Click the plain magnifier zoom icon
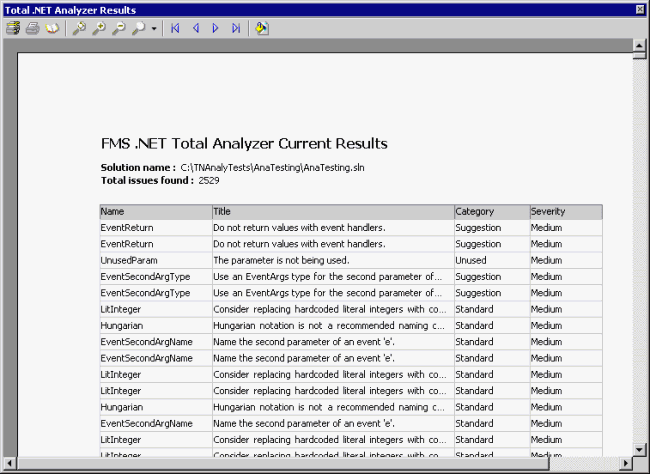650x474 pixels. [x=138, y=28]
